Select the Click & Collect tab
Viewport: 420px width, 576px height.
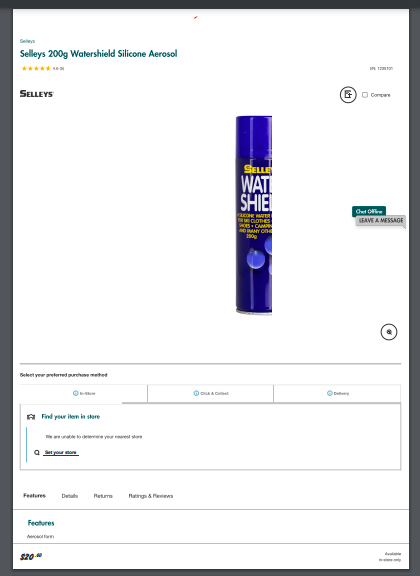[x=211, y=393]
